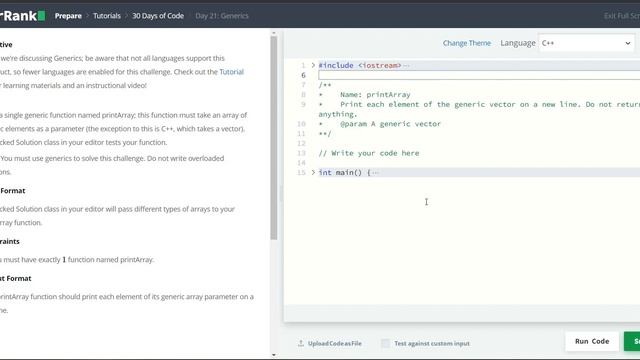Go to Tutorials breadcrumb
The height and width of the screenshot is (360, 640).
107,16
